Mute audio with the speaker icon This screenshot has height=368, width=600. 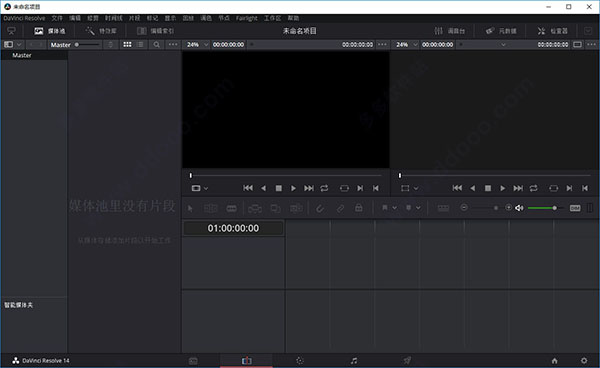519,208
